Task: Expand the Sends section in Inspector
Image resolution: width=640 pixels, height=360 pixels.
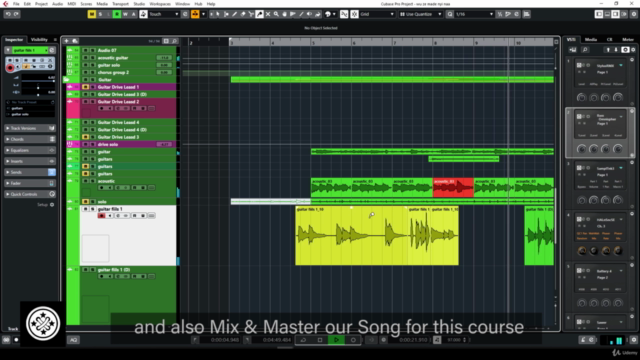Action: (x=30, y=172)
